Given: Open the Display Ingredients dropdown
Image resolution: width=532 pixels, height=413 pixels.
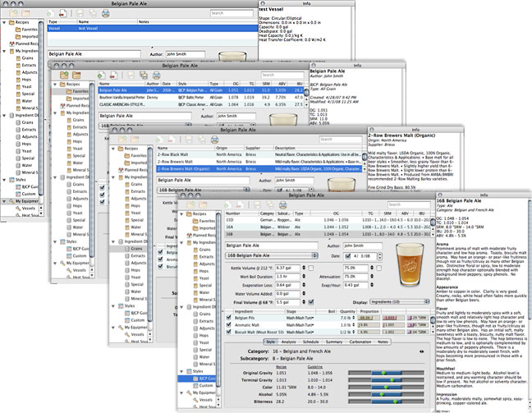Looking at the screenshot, I should (399, 301).
